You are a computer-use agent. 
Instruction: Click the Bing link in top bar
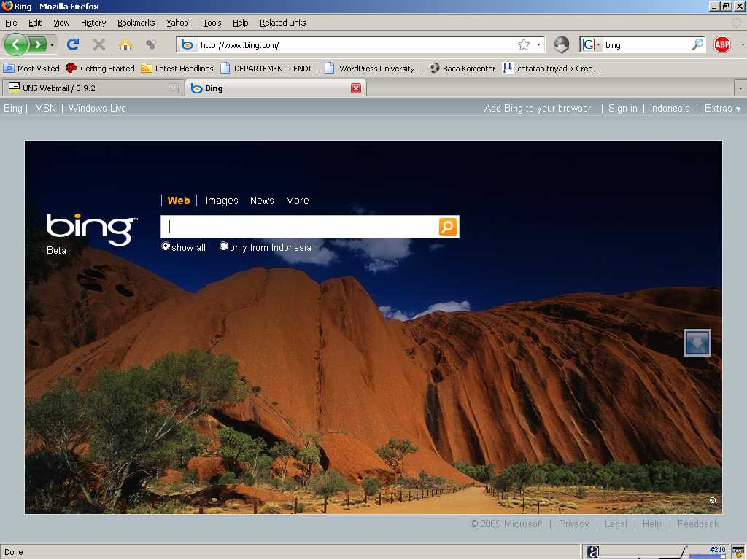click(x=13, y=108)
